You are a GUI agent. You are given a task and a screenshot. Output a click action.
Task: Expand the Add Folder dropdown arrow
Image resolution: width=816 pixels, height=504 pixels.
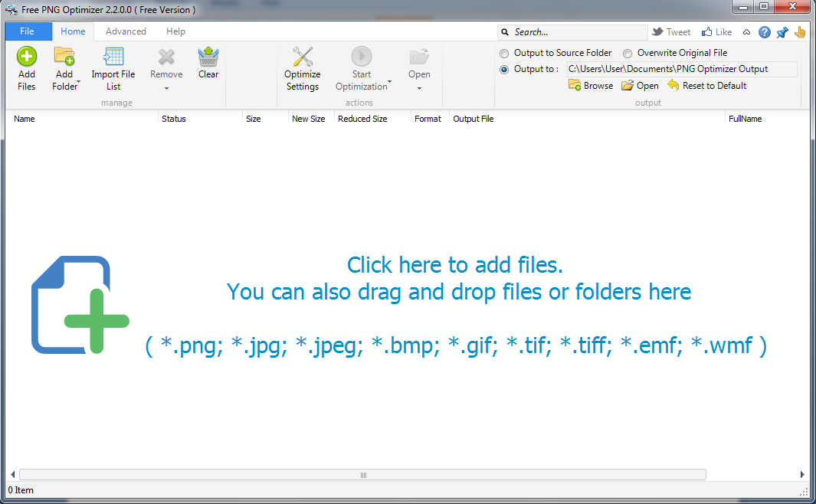pyautogui.click(x=78, y=81)
